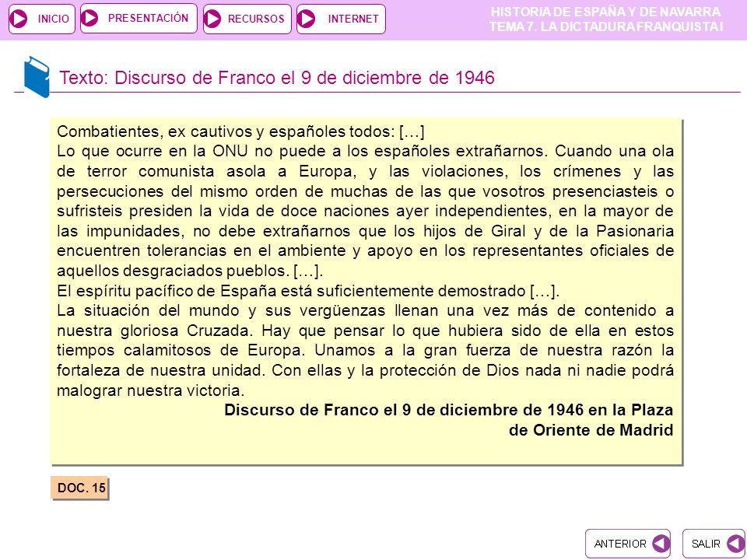
Task: Click the back arrow icon in SALIR
Action: coord(736,544)
